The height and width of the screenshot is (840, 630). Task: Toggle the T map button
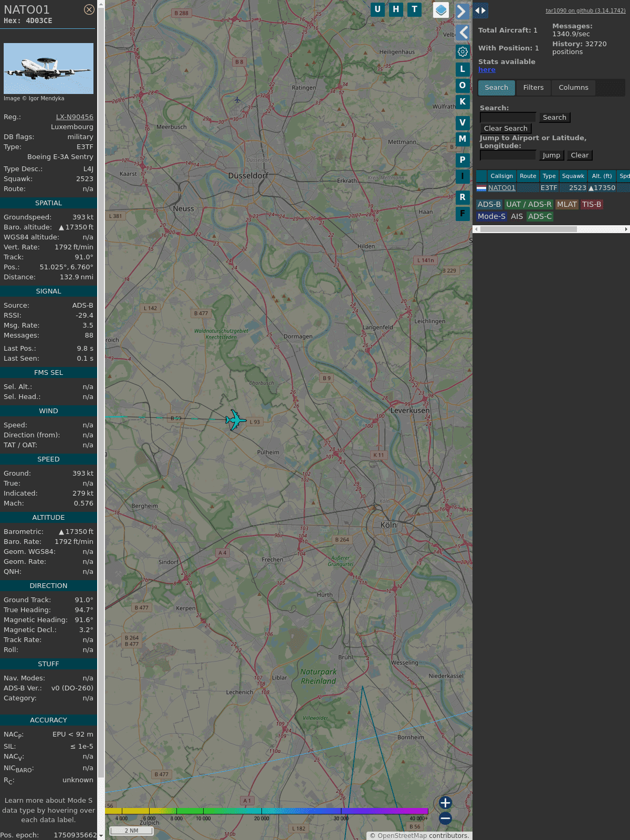pyautogui.click(x=414, y=9)
